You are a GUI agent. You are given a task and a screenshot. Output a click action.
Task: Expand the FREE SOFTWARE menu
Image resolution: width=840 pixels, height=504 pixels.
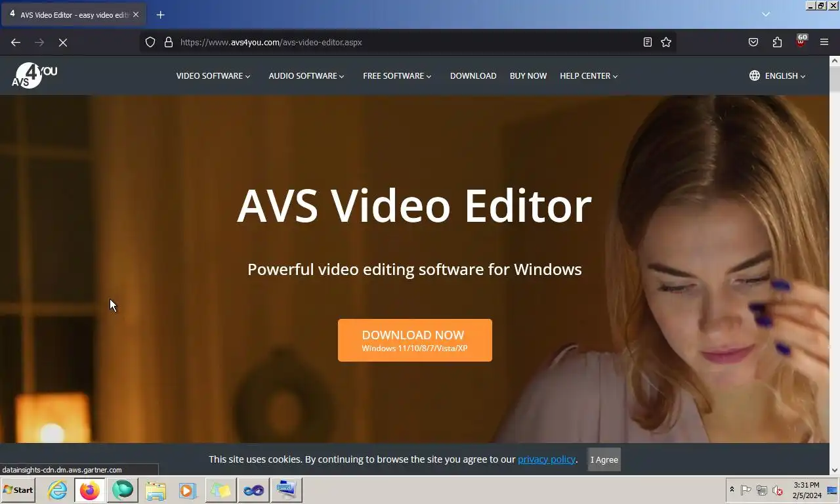pos(397,75)
